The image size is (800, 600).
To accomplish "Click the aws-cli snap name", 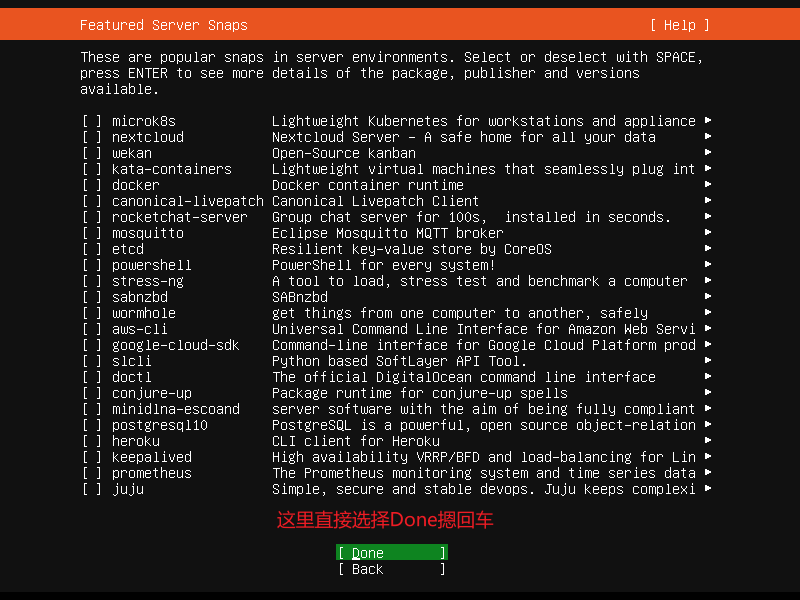I will pyautogui.click(x=140, y=329).
